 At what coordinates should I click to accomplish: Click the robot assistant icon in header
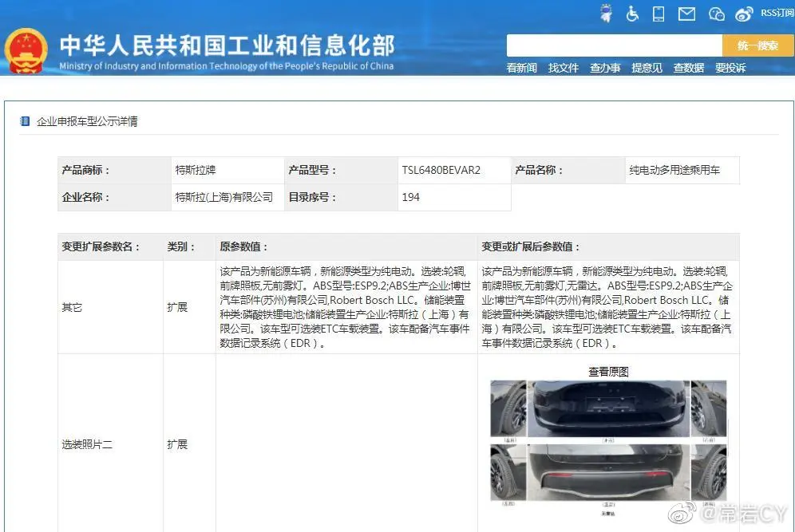coord(606,14)
